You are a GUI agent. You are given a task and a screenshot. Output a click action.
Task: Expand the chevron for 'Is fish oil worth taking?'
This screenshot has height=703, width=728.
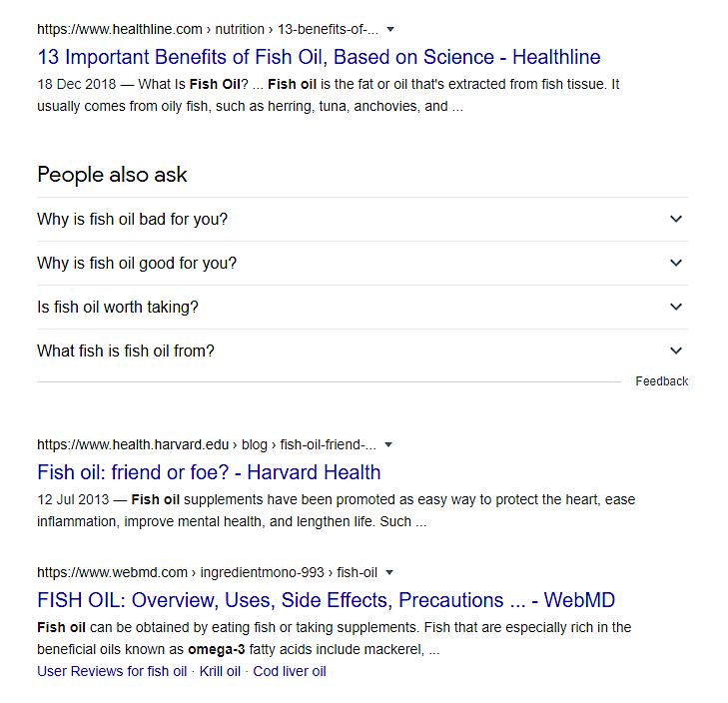point(676,307)
